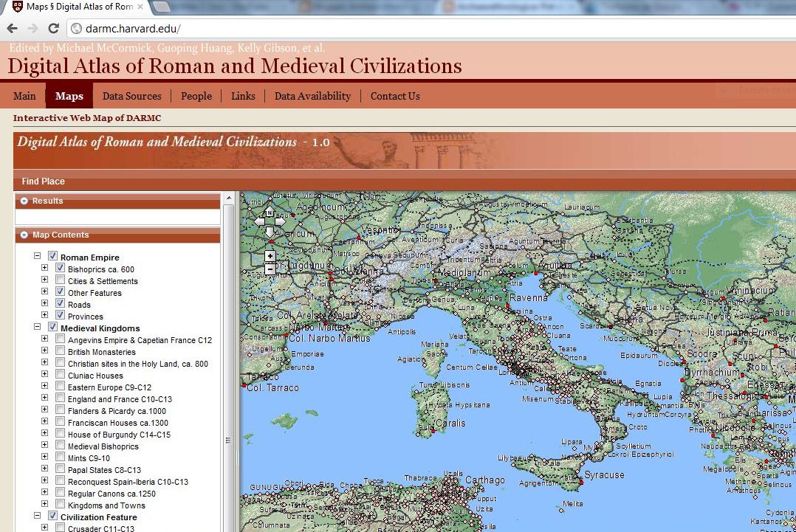This screenshot has height=532, width=796.
Task: Collapse the Roman Empire tree group
Action: (x=37, y=256)
